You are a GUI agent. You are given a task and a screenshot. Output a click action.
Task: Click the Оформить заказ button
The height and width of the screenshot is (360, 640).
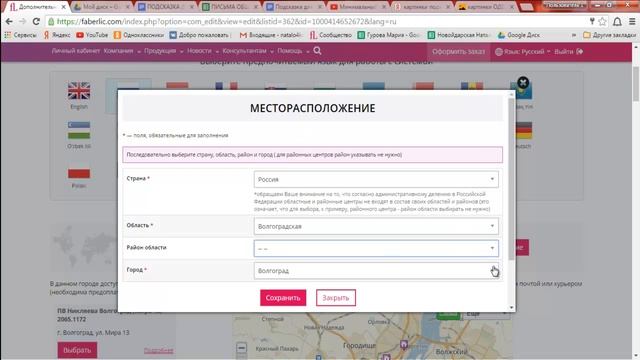click(x=458, y=52)
